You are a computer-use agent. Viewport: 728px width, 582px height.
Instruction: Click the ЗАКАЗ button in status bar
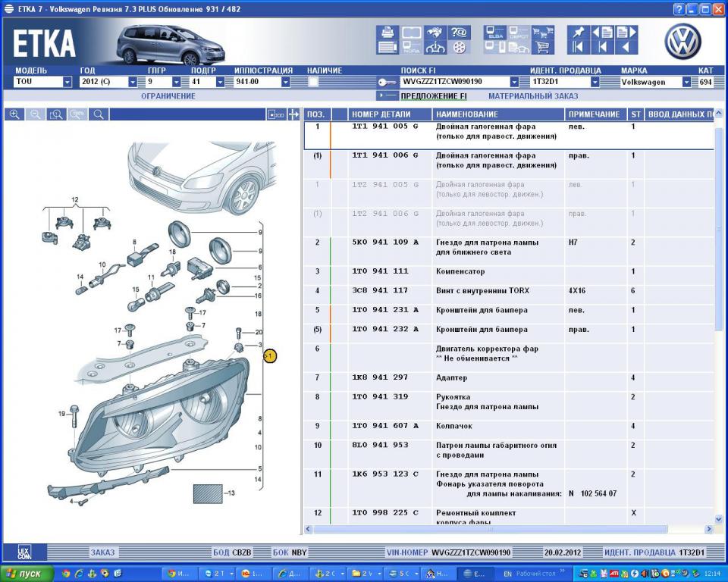click(102, 552)
